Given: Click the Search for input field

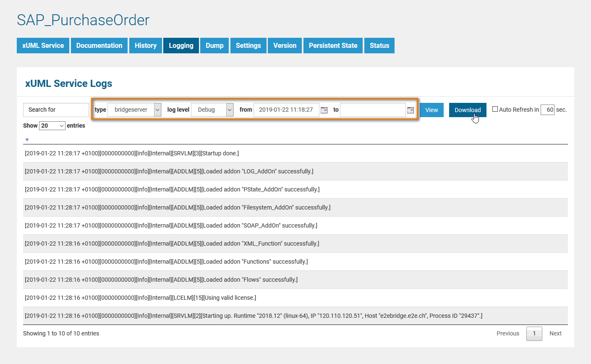Looking at the screenshot, I should 55,110.
